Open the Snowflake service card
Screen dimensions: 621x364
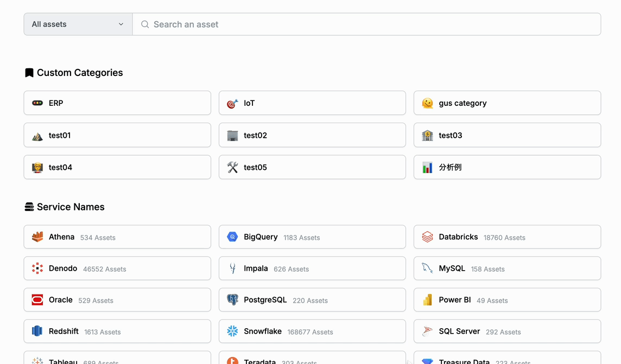point(312,331)
